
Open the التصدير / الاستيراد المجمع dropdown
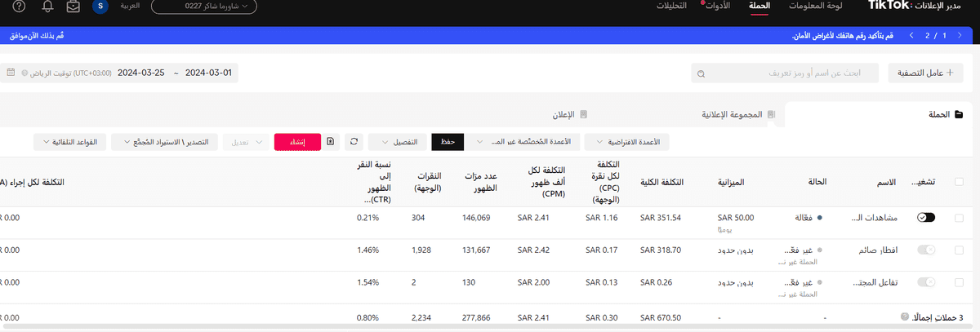[163, 141]
